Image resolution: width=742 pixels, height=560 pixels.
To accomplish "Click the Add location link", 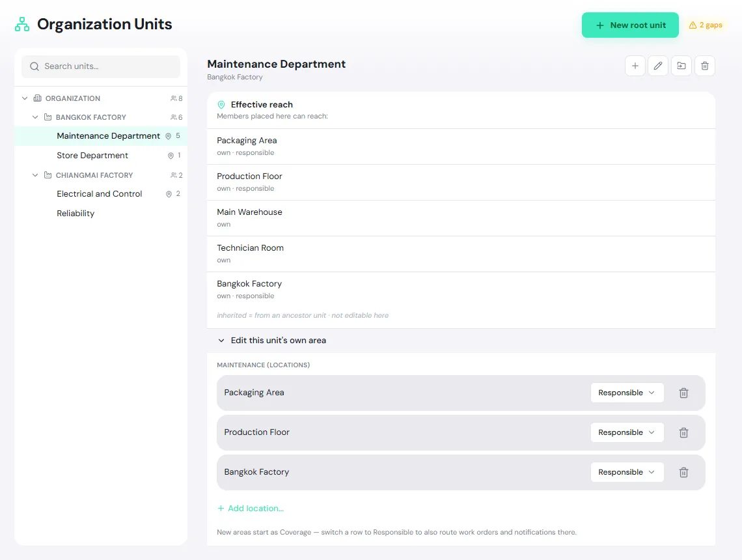I will [251, 509].
